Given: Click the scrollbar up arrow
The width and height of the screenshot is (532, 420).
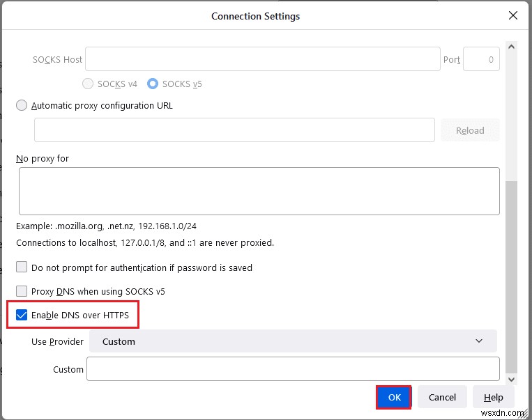Looking at the screenshot, I should pos(511,47).
